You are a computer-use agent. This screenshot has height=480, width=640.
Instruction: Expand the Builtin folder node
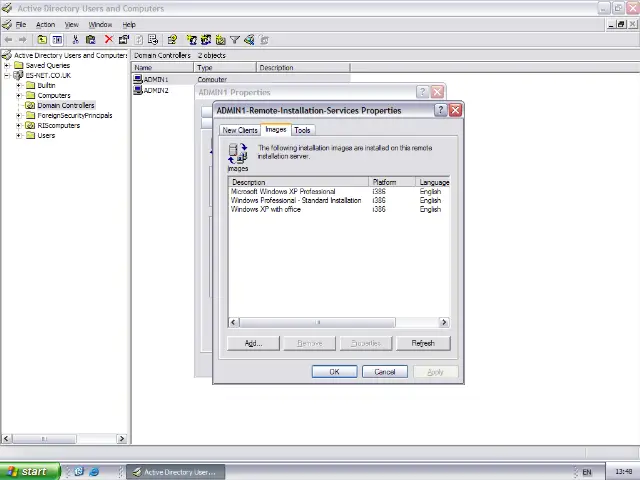pyautogui.click(x=18, y=85)
